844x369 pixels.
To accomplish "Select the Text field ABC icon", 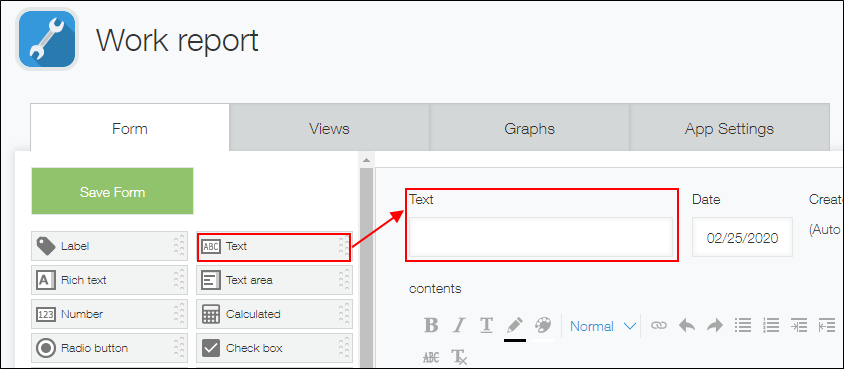I will (210, 246).
